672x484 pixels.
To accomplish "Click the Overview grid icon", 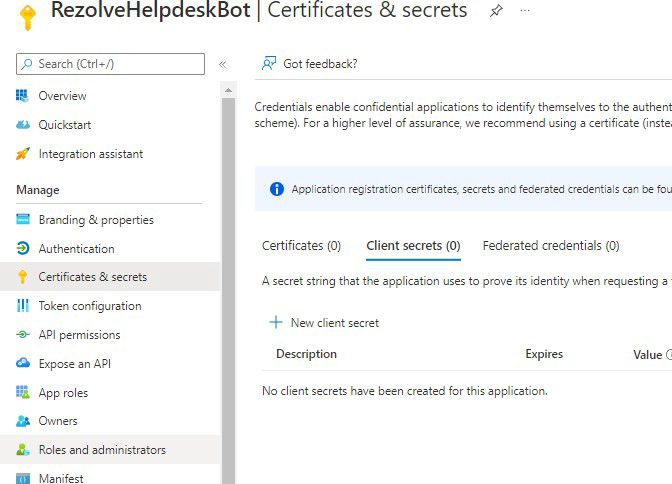I will click(22, 95).
